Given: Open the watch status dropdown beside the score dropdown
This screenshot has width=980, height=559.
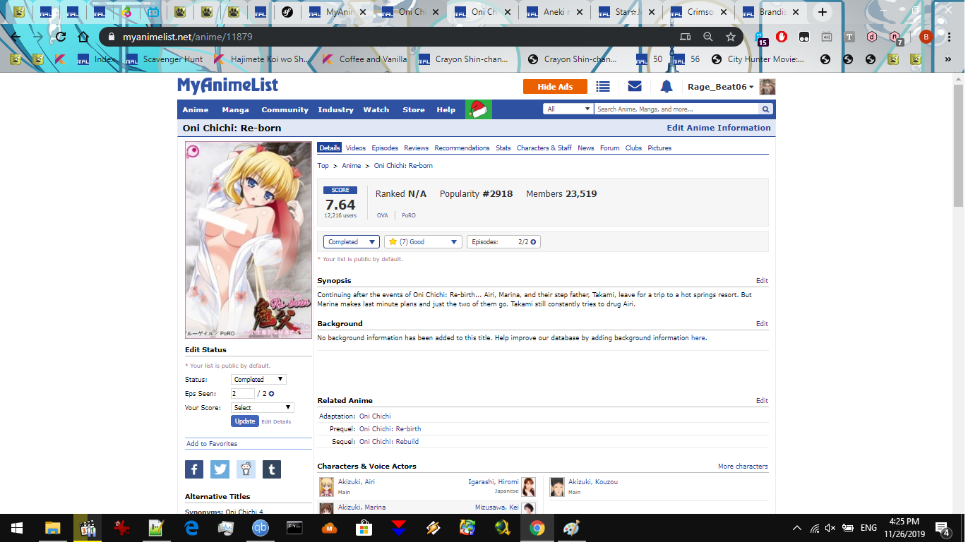Looking at the screenshot, I should pos(352,242).
